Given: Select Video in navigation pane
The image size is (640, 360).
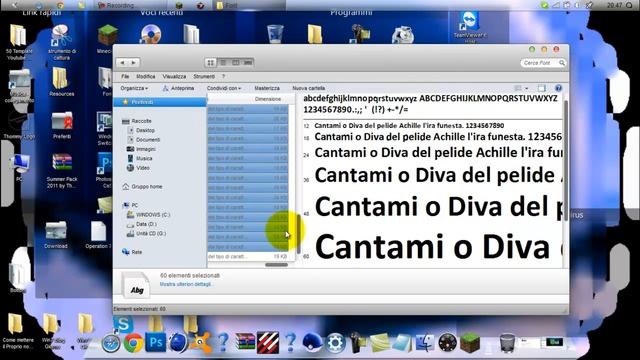Looking at the screenshot, I should [x=142, y=168].
